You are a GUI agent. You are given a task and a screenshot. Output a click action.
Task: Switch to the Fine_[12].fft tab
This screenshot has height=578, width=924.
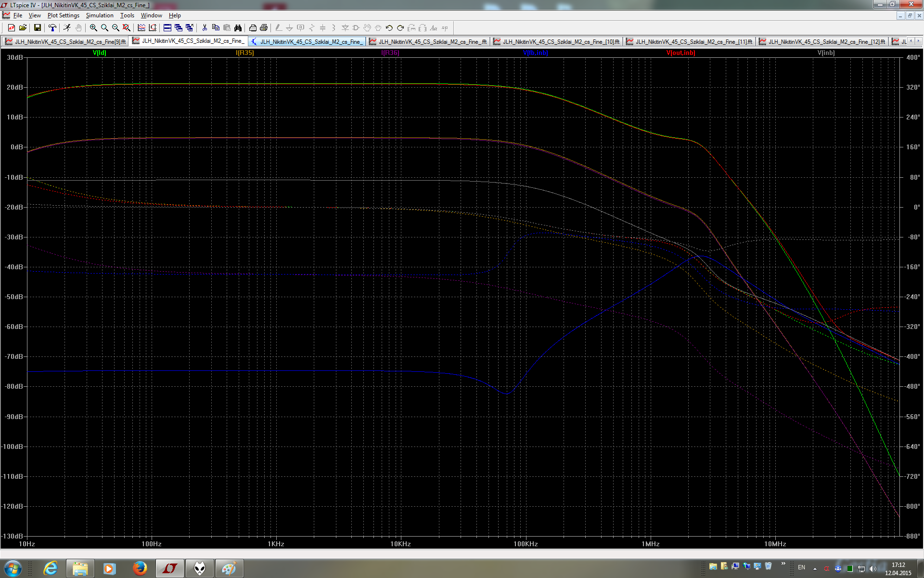pos(822,41)
